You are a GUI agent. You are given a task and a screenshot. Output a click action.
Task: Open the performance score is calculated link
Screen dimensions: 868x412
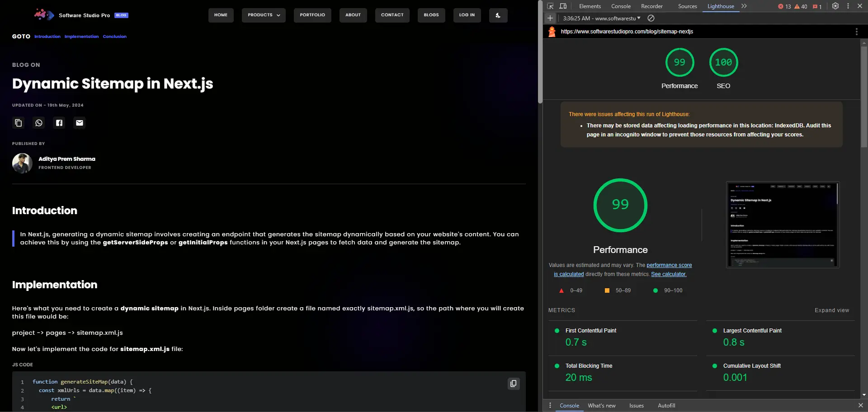pyautogui.click(x=669, y=265)
